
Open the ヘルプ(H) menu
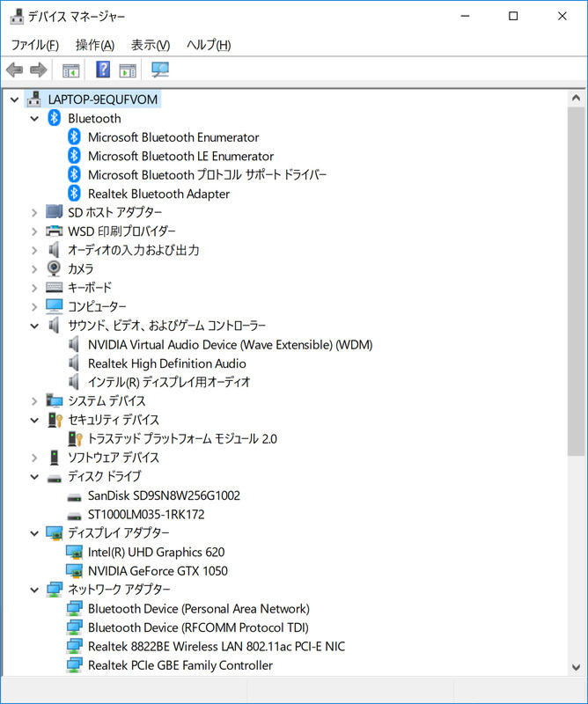pos(209,45)
